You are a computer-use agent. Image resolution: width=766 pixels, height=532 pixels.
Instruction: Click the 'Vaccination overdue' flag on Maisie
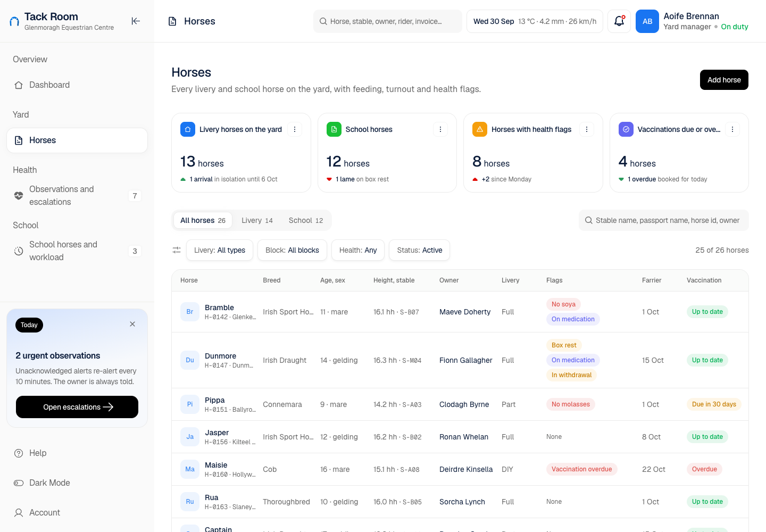[x=581, y=469]
